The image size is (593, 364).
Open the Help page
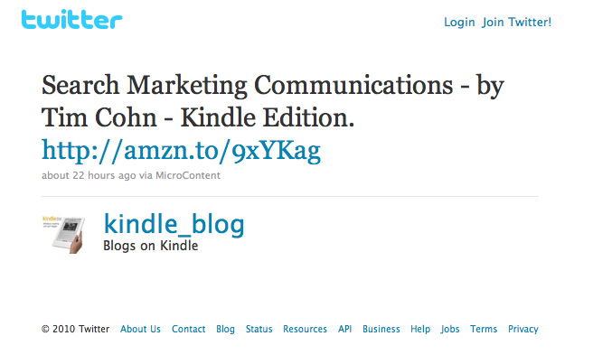420,330
